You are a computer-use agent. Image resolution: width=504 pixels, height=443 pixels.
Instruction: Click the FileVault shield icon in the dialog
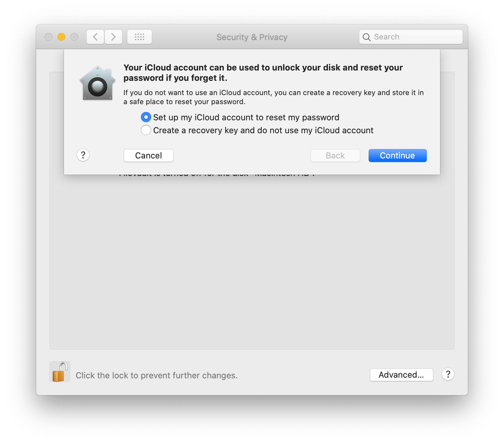point(97,83)
